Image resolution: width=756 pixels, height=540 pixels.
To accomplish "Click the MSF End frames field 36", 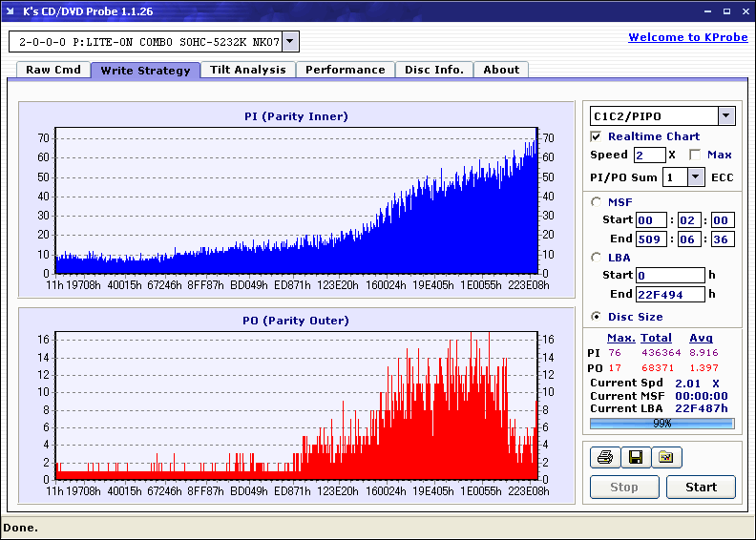I will click(723, 239).
